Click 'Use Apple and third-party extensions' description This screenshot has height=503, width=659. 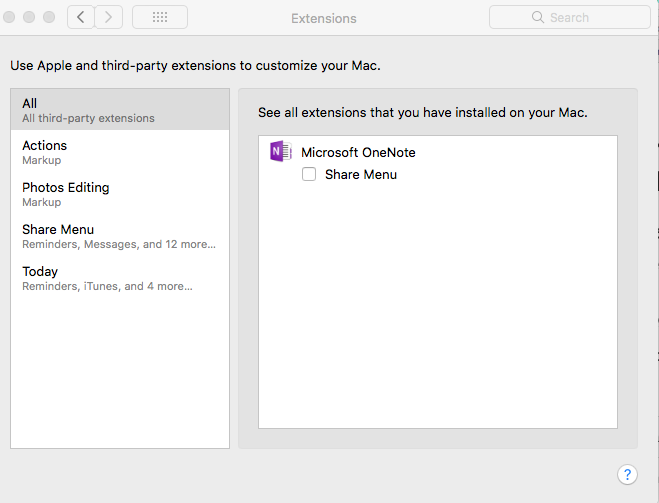pos(195,66)
